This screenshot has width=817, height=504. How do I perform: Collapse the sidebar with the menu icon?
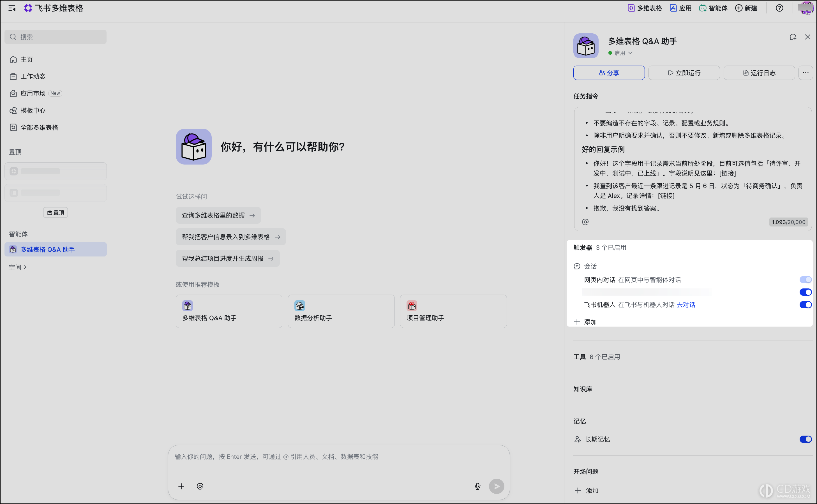(x=12, y=8)
